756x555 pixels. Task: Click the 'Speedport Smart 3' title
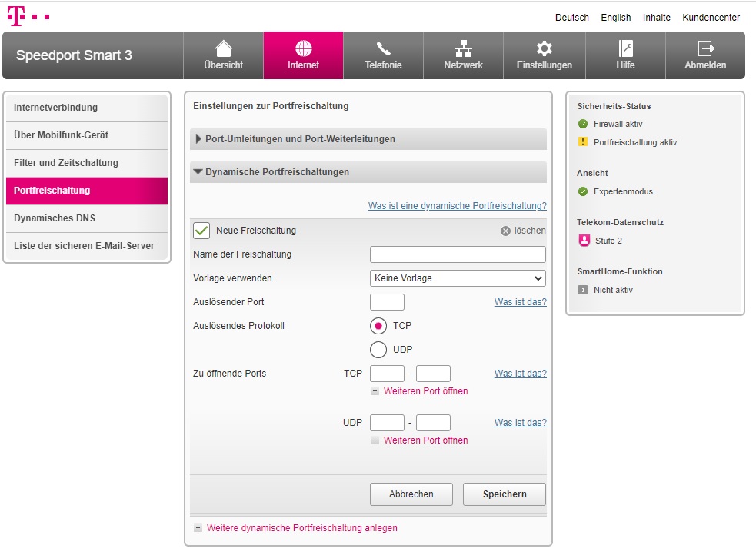coord(74,55)
